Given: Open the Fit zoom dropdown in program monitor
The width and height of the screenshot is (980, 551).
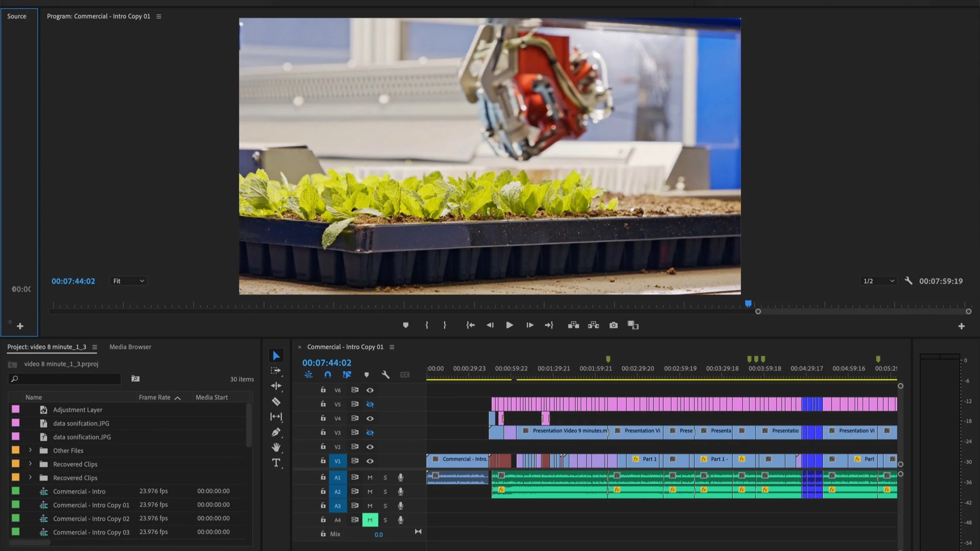Looking at the screenshot, I should pyautogui.click(x=128, y=281).
